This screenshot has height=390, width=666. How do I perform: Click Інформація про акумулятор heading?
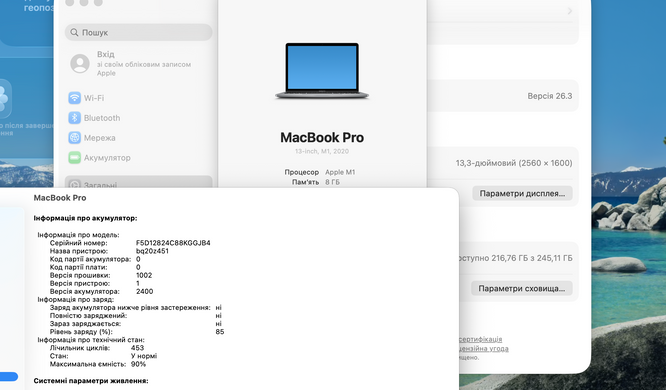coord(85,218)
